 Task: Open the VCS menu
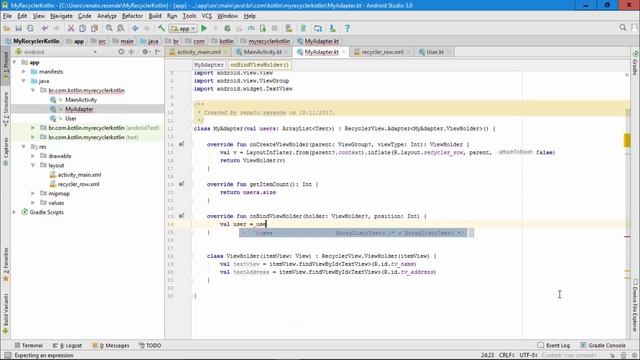tap(207, 16)
